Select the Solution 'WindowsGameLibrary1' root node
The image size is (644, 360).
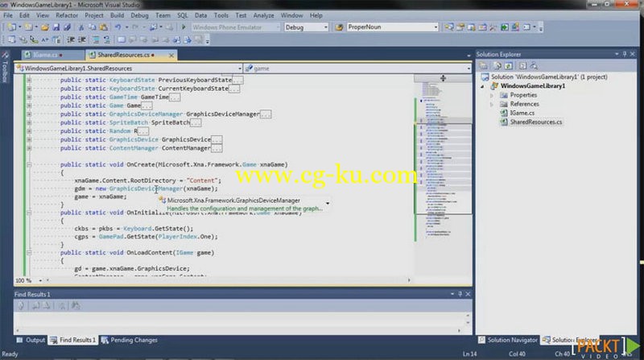coord(544,77)
